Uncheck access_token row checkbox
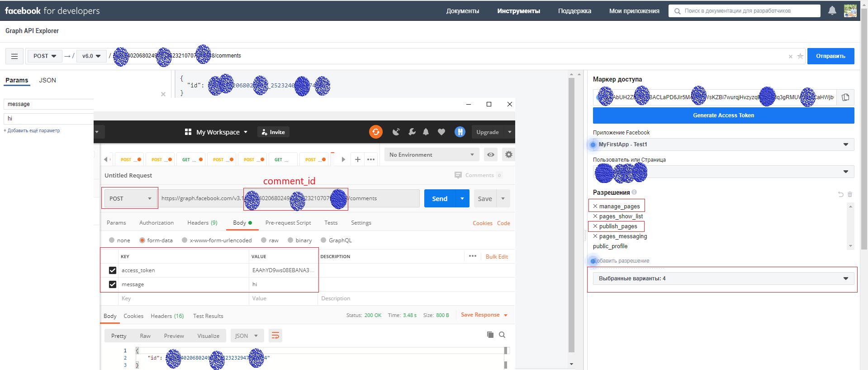 (113, 270)
